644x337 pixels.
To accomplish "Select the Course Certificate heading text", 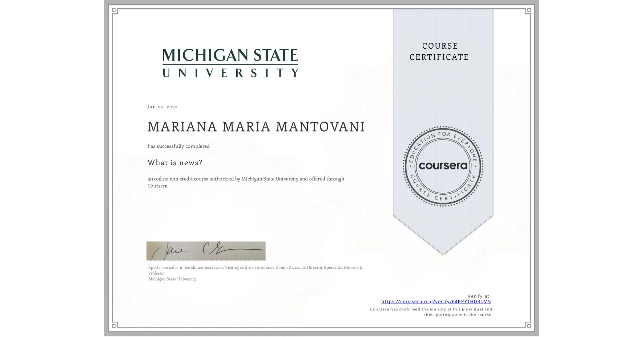I will tap(438, 52).
